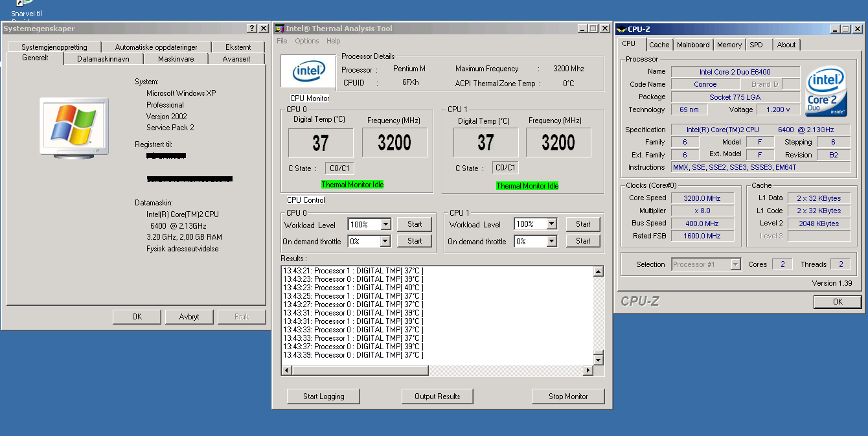Select the CPU tab in CPU-Z
This screenshot has width=868, height=436.
[x=629, y=43]
